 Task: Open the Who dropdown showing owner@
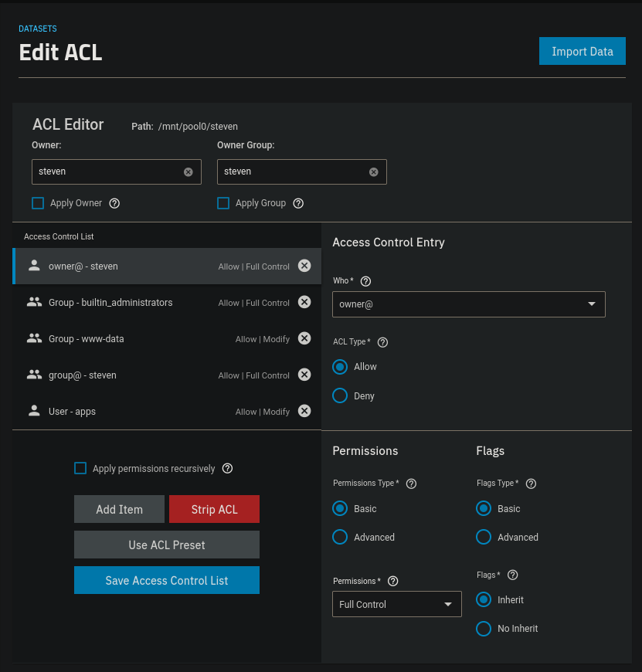(x=469, y=304)
